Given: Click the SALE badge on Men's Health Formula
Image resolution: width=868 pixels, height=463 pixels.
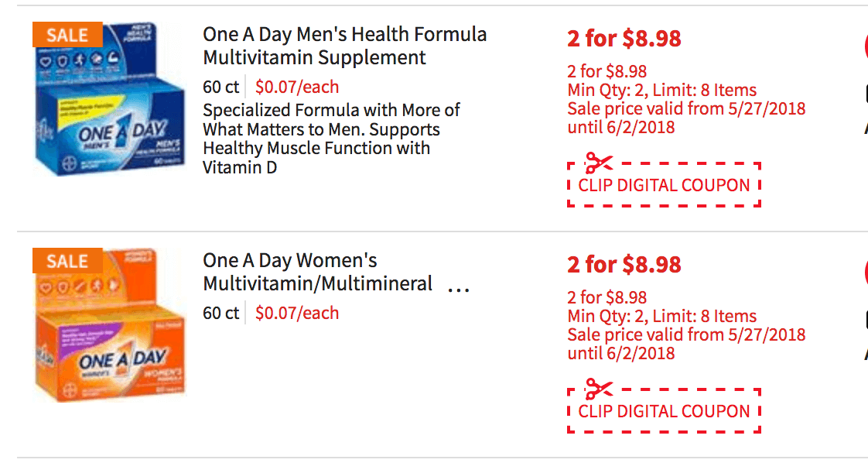Looking at the screenshot, I should [67, 35].
